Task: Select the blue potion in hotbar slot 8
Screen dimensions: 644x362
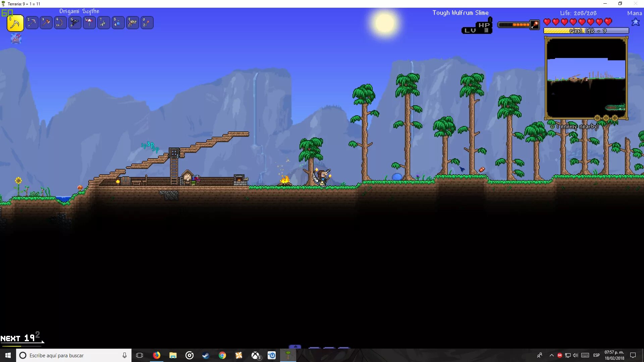Action: tap(118, 23)
